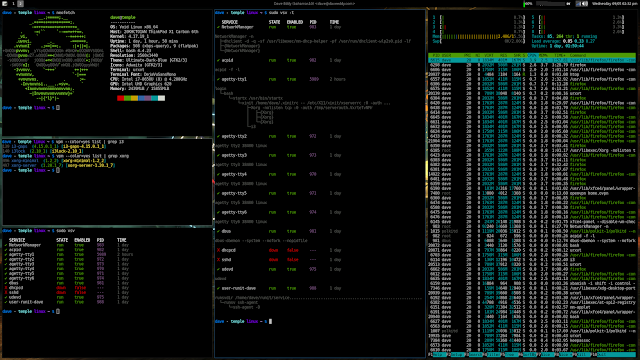
Task: Click the red X beside sshd in middle terminal
Action: 219,260
